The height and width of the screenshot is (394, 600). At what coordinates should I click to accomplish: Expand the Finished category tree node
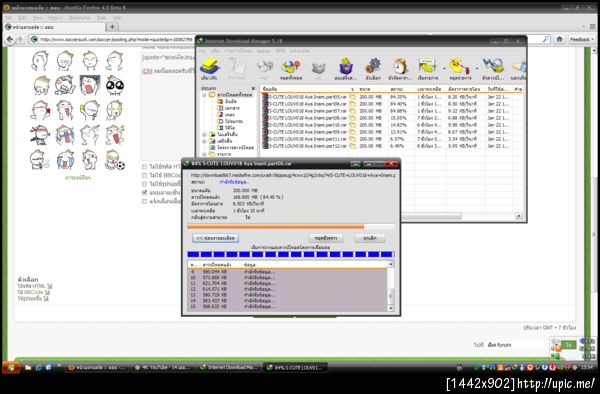(x=204, y=141)
